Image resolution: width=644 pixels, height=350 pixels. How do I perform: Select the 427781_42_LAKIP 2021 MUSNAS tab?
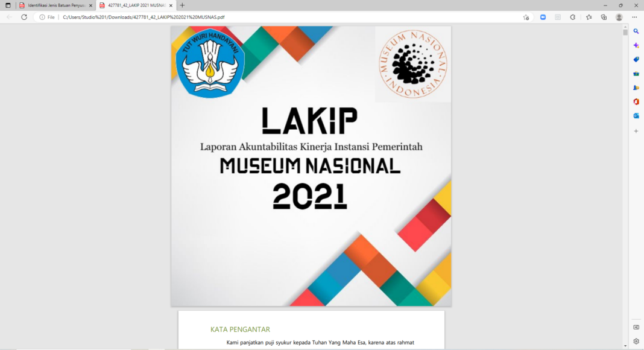click(136, 5)
